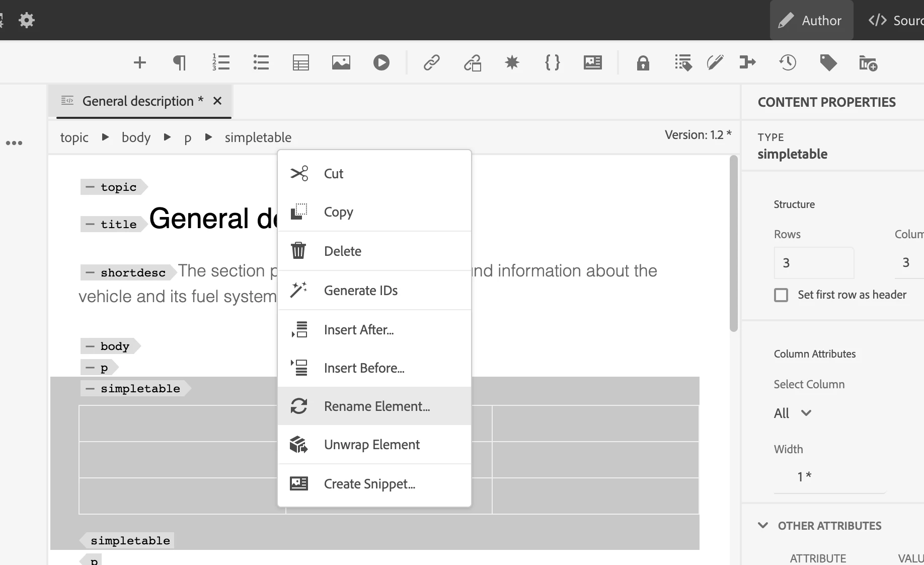Viewport: 924px width, 565px height.
Task: Collapse the body element tag
Action: click(90, 346)
